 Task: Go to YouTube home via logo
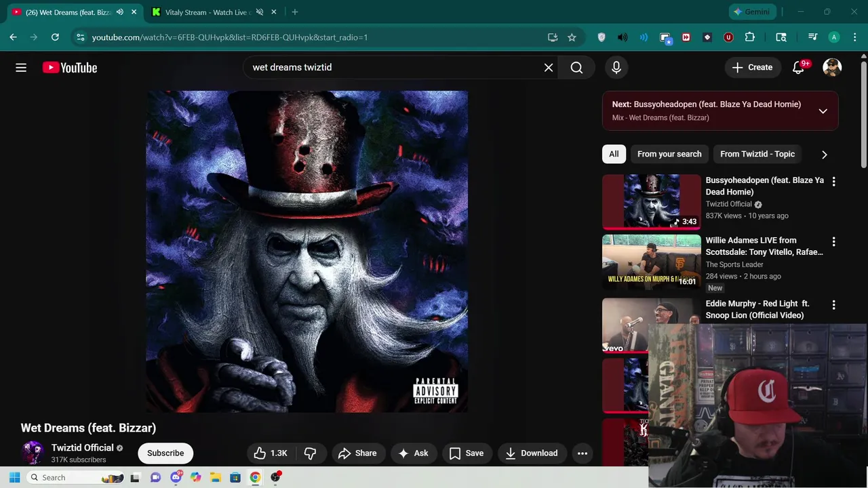click(70, 68)
